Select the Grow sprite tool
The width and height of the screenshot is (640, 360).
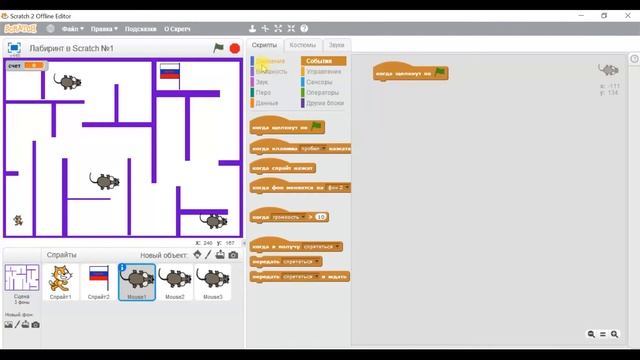coord(278,29)
